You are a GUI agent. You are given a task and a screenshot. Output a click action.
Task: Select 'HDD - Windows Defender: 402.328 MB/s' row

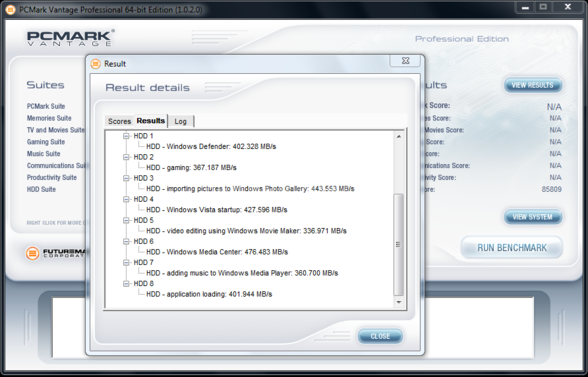click(x=211, y=147)
